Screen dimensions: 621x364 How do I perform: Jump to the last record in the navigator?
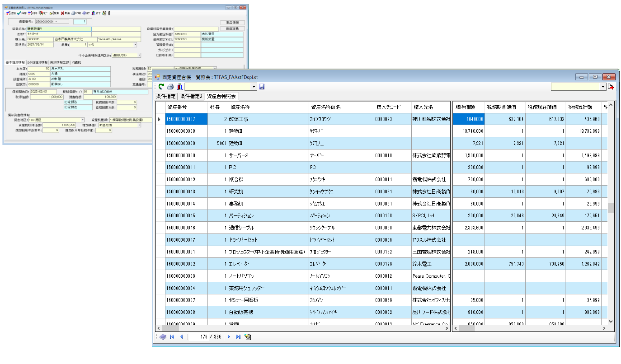[238, 337]
